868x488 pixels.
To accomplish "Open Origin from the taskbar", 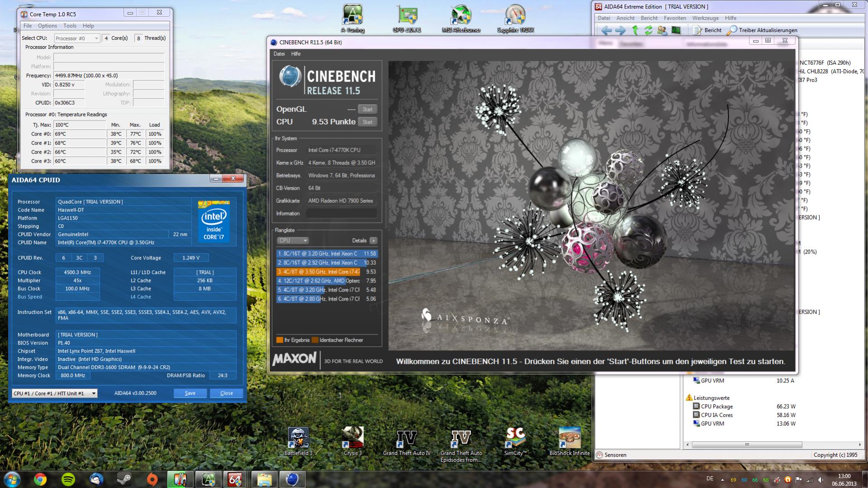I will 152,479.
